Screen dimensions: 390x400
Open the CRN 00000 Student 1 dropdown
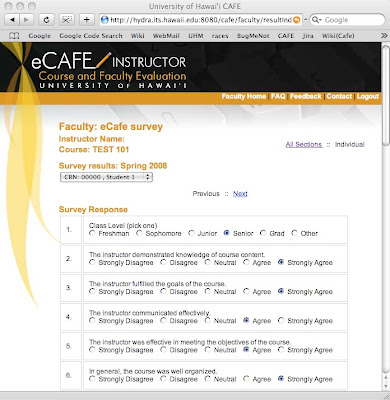[x=106, y=177]
